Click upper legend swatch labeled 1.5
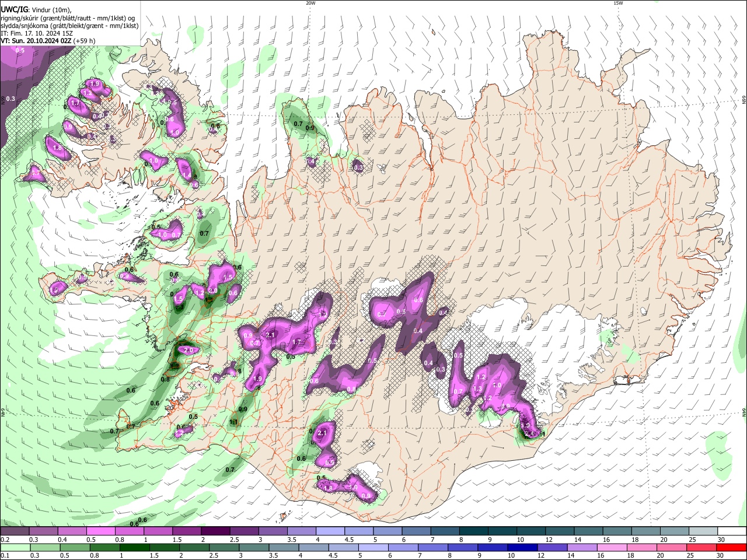The width and height of the screenshot is (747, 560). pyautogui.click(x=187, y=531)
